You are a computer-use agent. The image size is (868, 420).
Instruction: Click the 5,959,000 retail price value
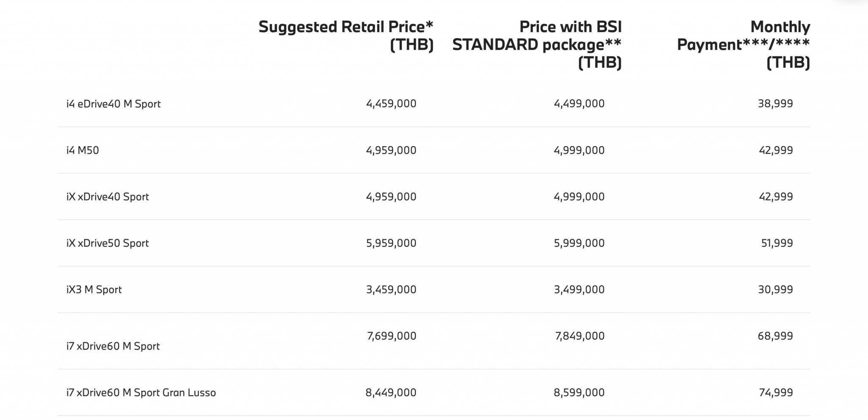[x=391, y=243]
